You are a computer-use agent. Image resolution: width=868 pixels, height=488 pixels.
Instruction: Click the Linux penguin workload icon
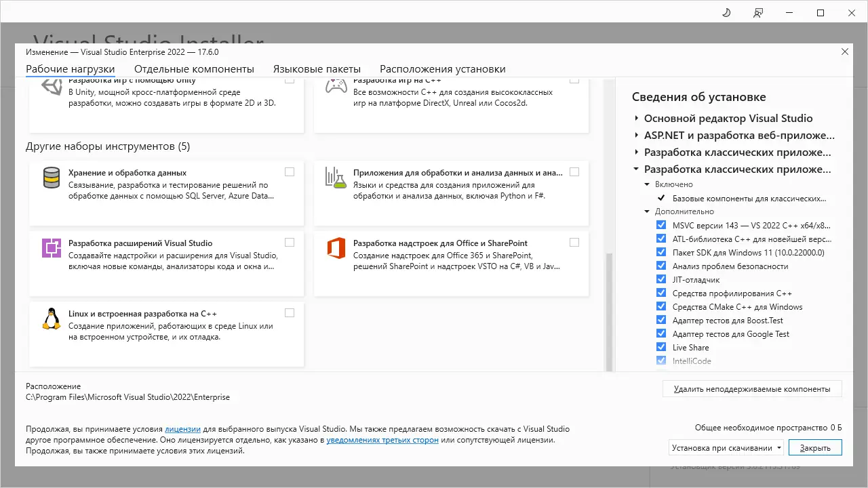[x=52, y=320]
